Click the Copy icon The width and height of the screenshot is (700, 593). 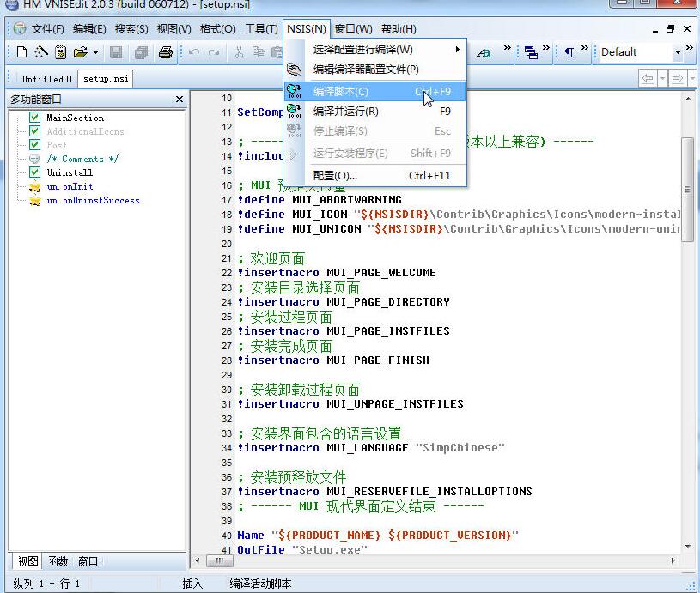[x=259, y=52]
